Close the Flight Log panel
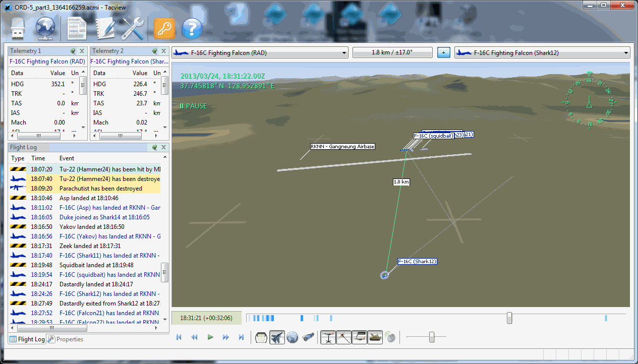Screen dimensions: 638x364 164,147
